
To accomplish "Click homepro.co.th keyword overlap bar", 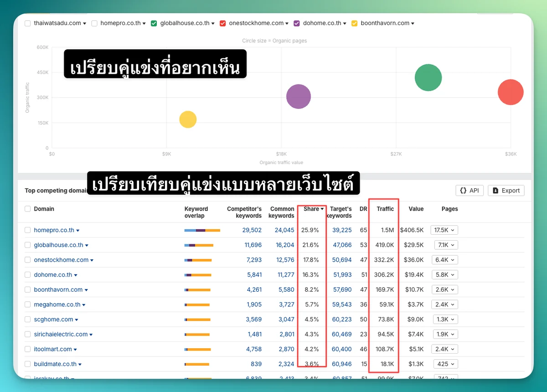I will coord(202,230).
